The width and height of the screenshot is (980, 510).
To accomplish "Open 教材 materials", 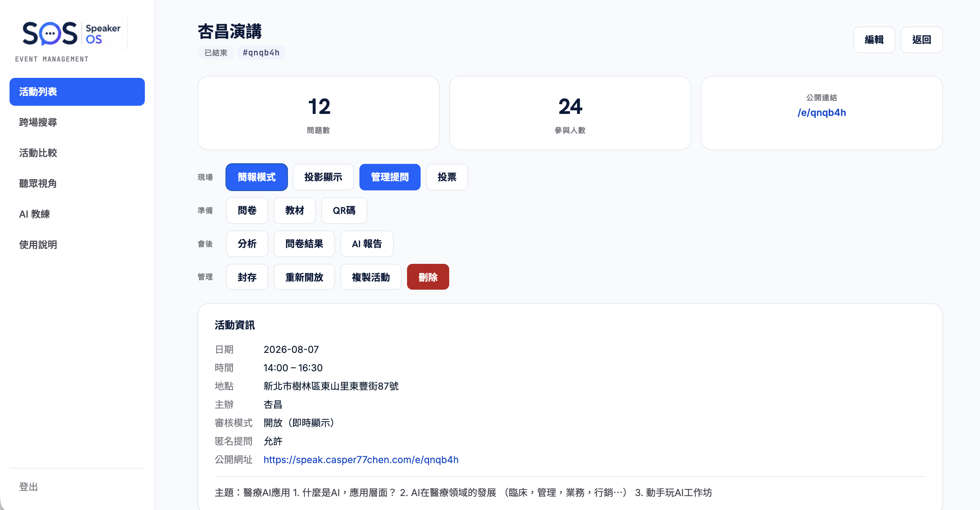I will tap(294, 210).
